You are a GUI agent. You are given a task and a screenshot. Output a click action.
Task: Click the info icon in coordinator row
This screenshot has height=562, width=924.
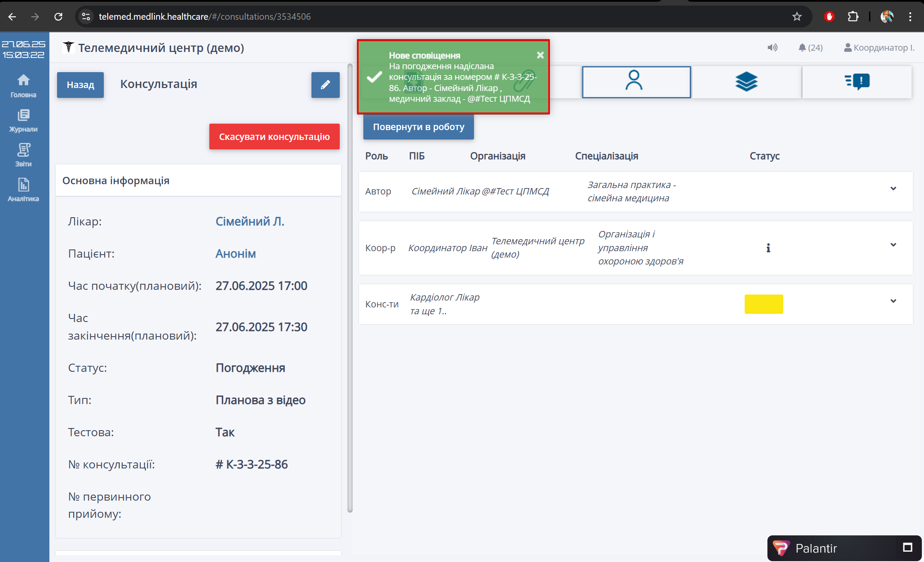[x=768, y=248]
